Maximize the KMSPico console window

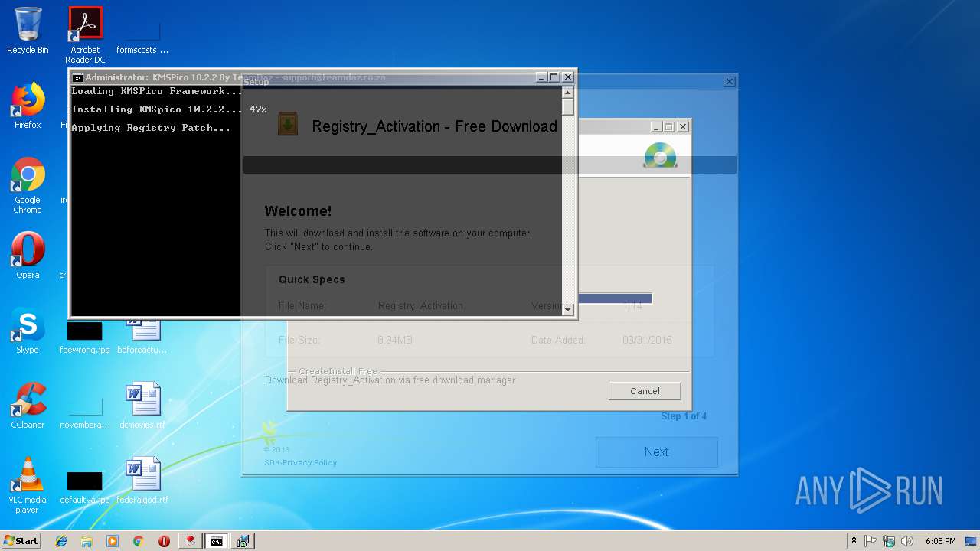click(554, 77)
